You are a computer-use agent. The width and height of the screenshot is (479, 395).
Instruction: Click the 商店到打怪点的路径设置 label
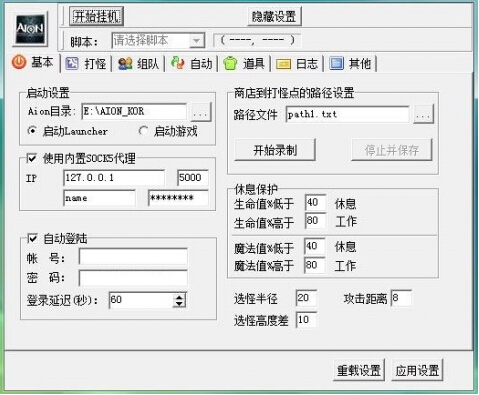(x=294, y=93)
